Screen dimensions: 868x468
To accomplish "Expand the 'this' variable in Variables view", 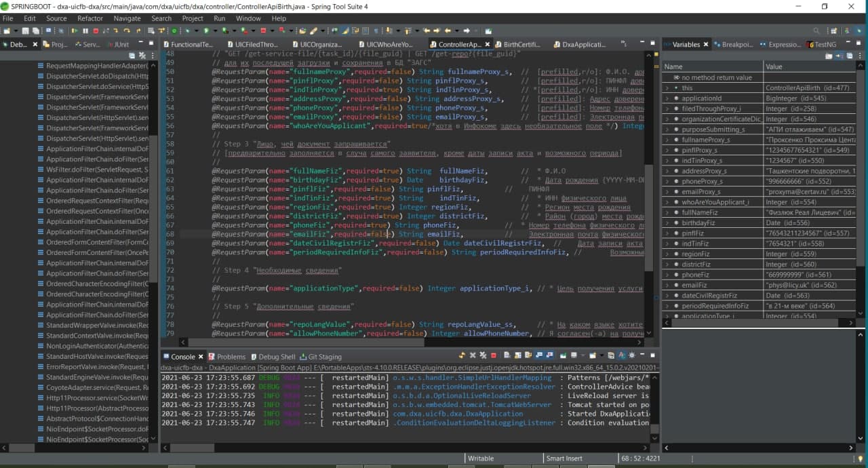I will [x=669, y=87].
